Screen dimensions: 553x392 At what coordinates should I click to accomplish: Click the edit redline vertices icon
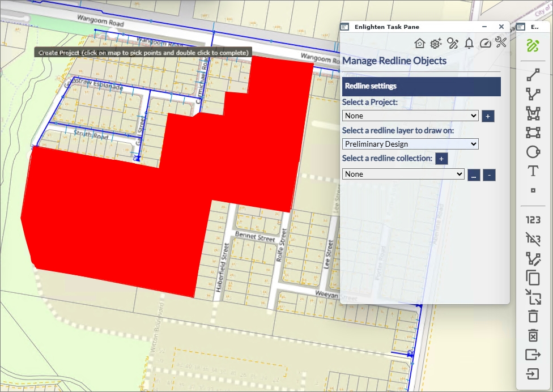coord(533,258)
